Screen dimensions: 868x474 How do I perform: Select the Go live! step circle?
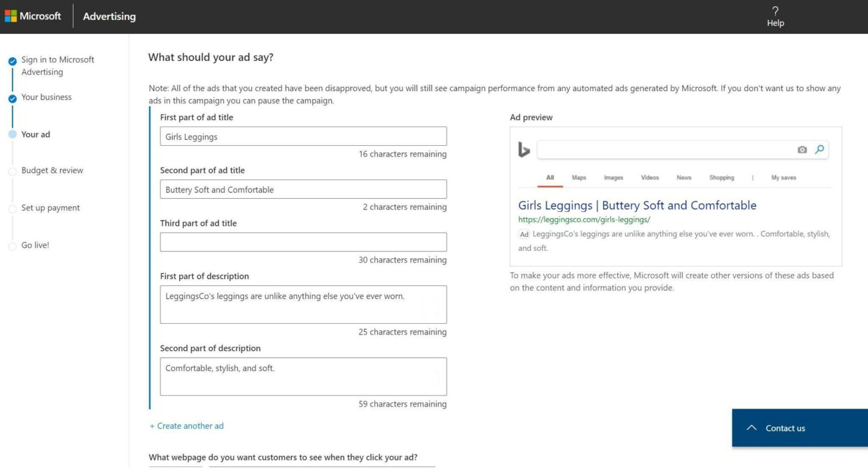pyautogui.click(x=12, y=246)
